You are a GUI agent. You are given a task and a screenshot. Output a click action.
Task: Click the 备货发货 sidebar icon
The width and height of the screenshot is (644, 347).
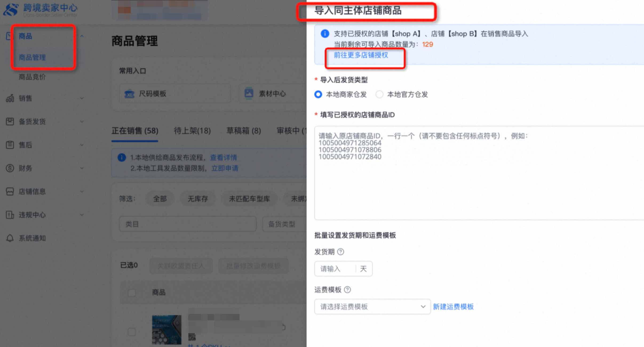pos(10,122)
